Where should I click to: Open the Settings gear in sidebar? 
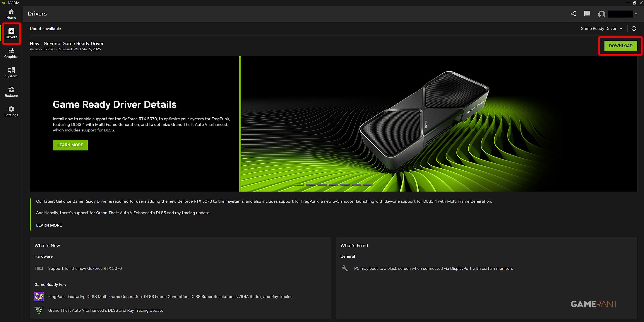11,111
